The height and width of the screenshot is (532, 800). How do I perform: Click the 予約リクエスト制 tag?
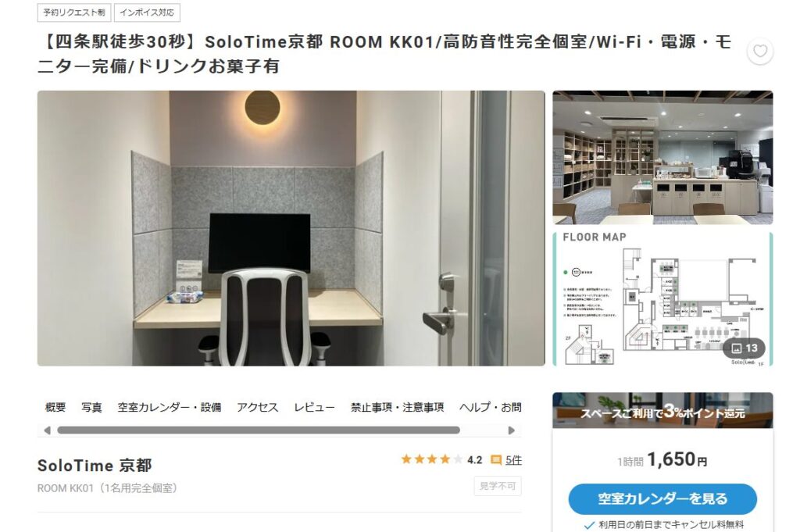click(74, 12)
